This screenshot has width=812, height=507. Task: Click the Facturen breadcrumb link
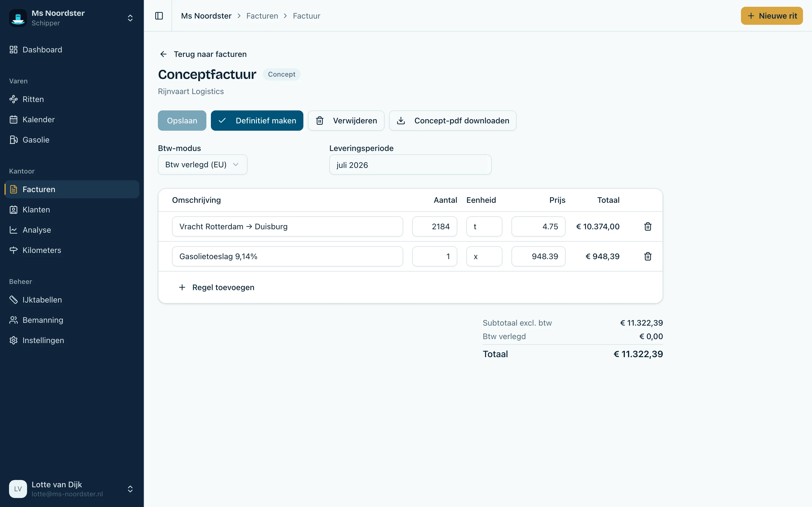click(x=262, y=16)
